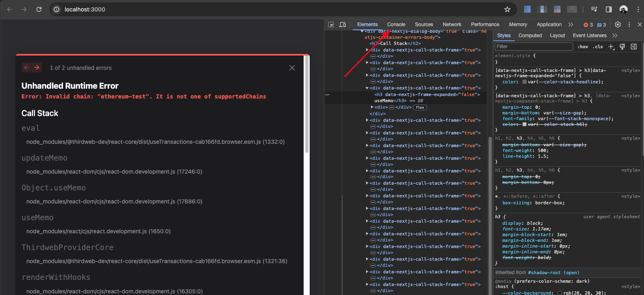Click the red error count badge
The image size is (644, 295).
pyautogui.click(x=588, y=25)
